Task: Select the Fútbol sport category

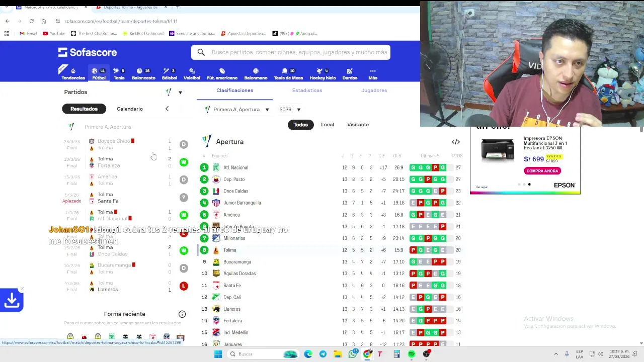Action: 99,74
